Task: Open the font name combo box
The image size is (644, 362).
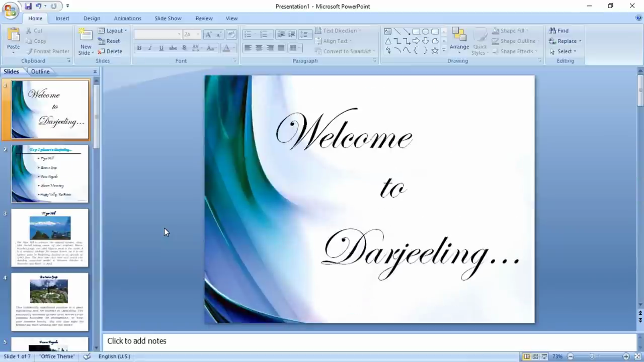Action: pyautogui.click(x=158, y=34)
